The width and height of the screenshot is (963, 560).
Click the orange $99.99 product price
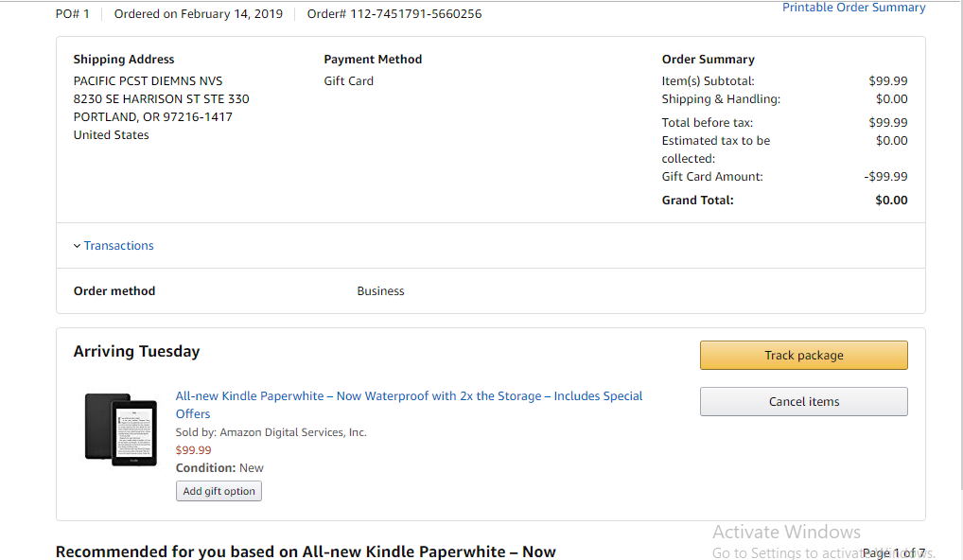[193, 450]
